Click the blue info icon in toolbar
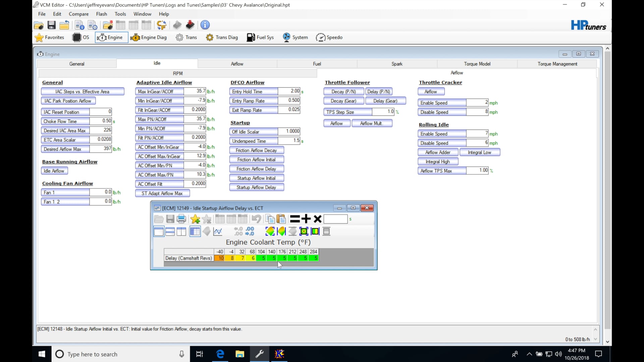 tap(205, 25)
